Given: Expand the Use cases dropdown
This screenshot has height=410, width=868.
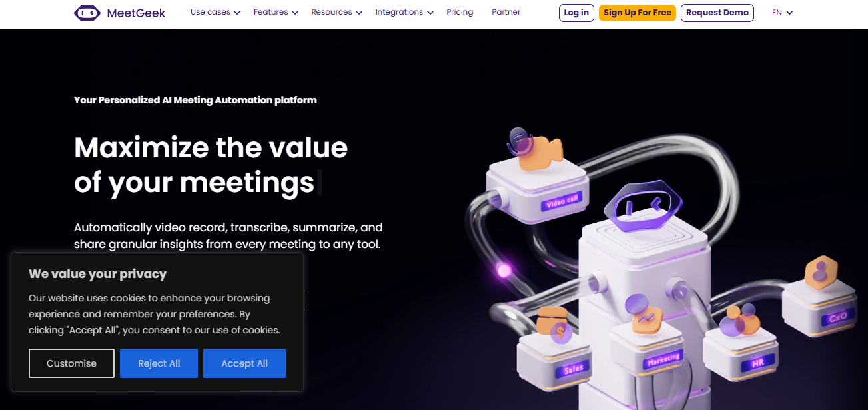Looking at the screenshot, I should [215, 12].
